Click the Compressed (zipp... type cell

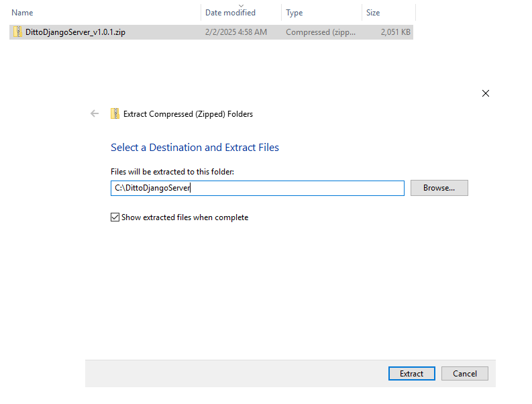(x=321, y=32)
